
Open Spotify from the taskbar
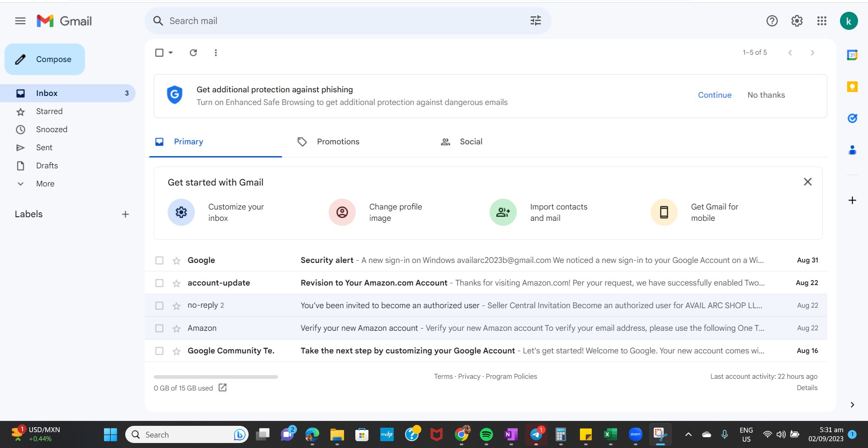(486, 435)
